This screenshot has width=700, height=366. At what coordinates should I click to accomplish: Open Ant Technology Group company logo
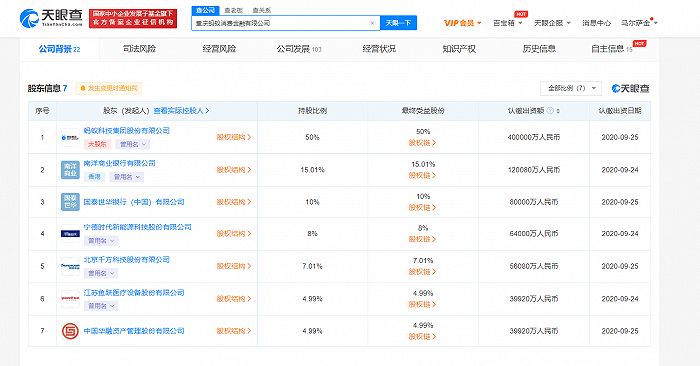(x=70, y=137)
